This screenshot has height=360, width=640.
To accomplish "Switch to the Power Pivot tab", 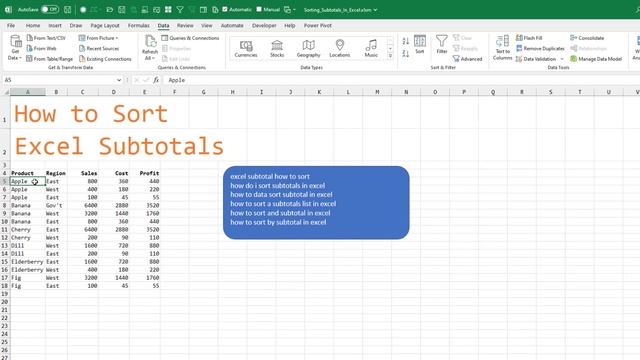I will coord(318,25).
